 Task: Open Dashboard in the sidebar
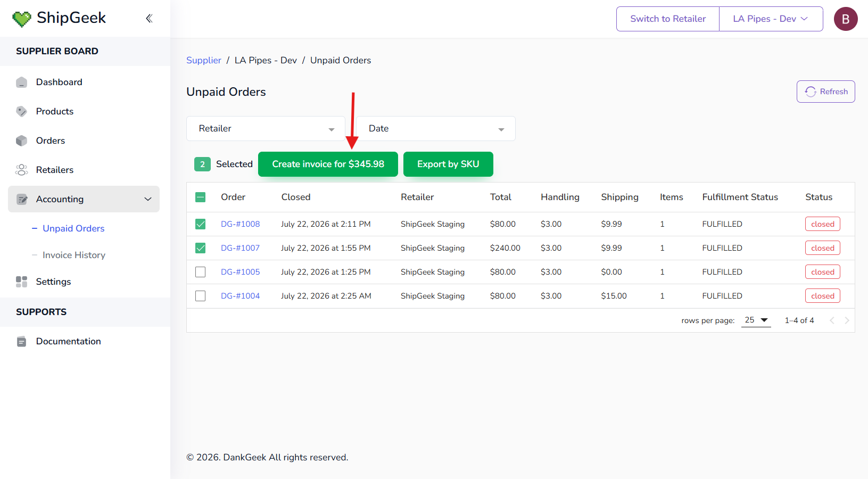pyautogui.click(x=59, y=82)
